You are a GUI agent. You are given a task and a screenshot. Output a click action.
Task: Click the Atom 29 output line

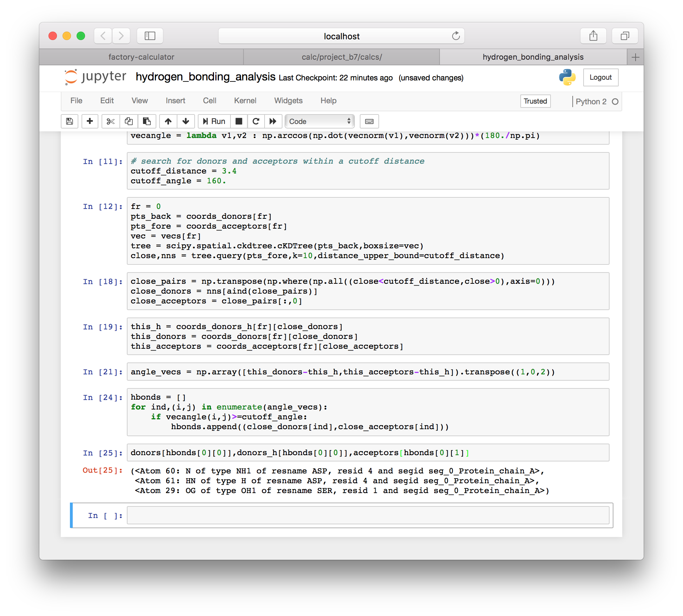[342, 491]
